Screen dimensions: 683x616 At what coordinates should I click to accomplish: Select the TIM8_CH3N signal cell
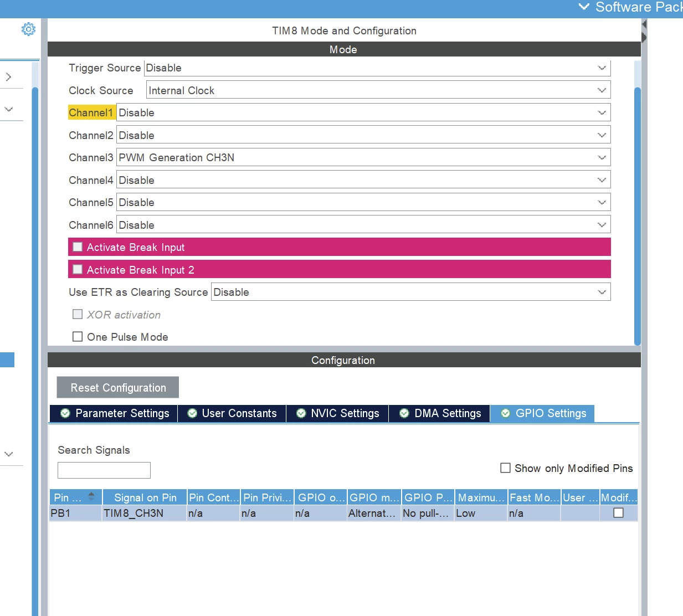pyautogui.click(x=145, y=514)
